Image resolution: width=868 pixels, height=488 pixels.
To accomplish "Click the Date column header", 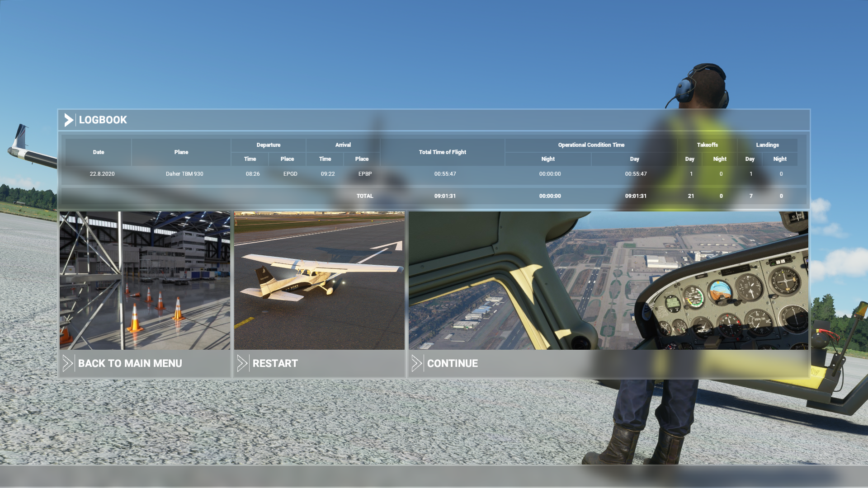I will pyautogui.click(x=99, y=152).
